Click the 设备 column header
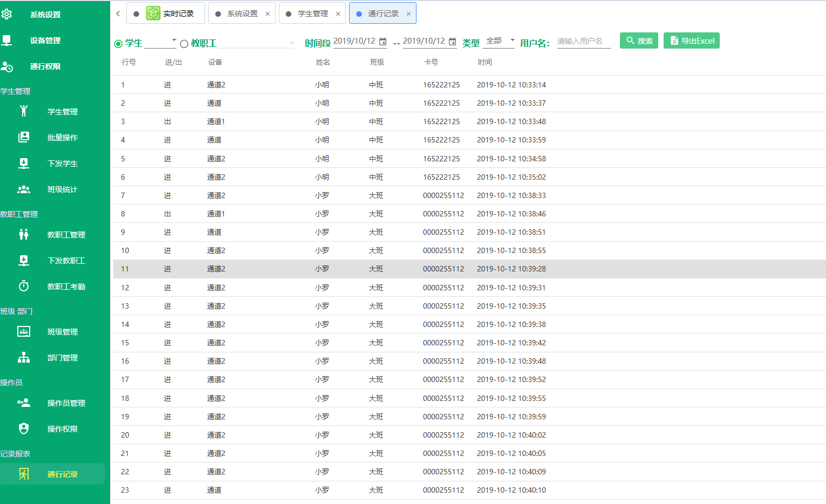 click(215, 62)
